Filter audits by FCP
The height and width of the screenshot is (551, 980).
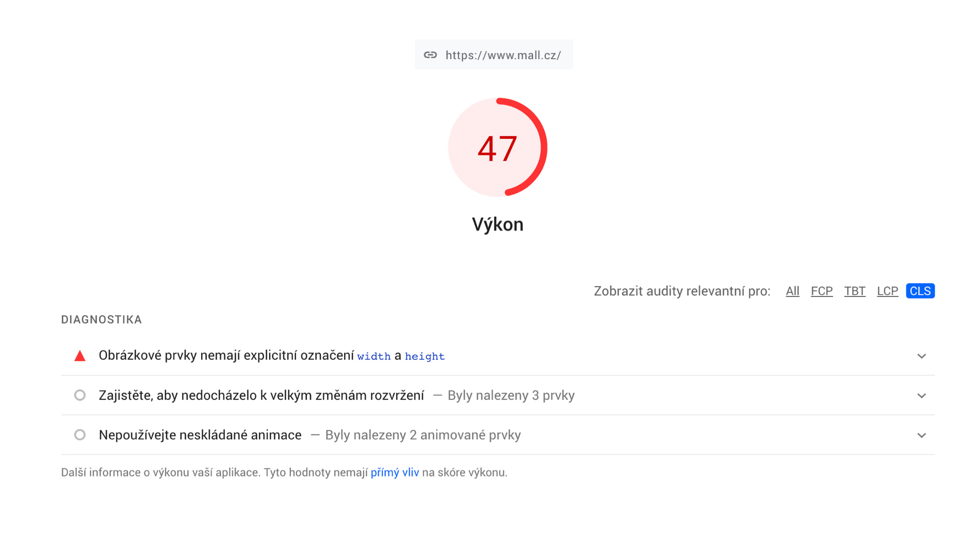pos(821,291)
